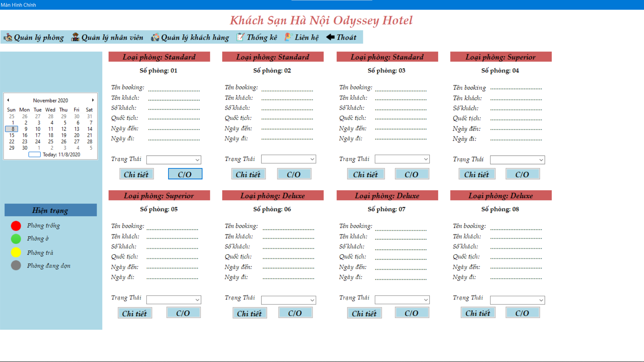This screenshot has height=362, width=644.
Task: Select November 15 in the calendar
Action: 12,135
